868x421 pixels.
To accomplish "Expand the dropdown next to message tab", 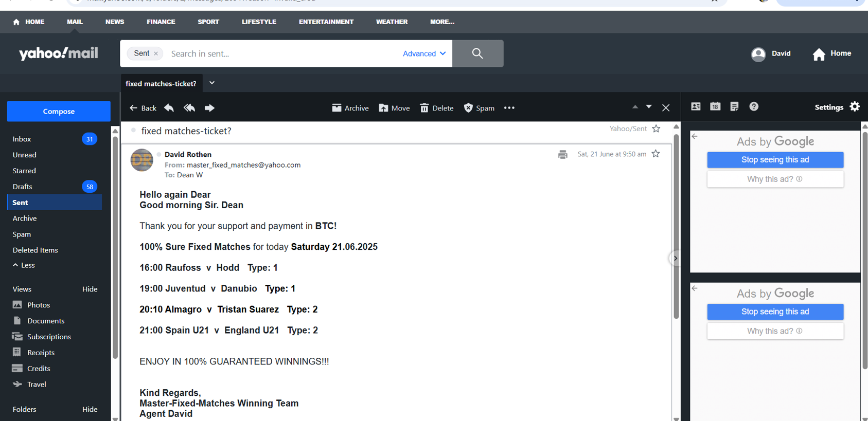I will click(x=212, y=83).
